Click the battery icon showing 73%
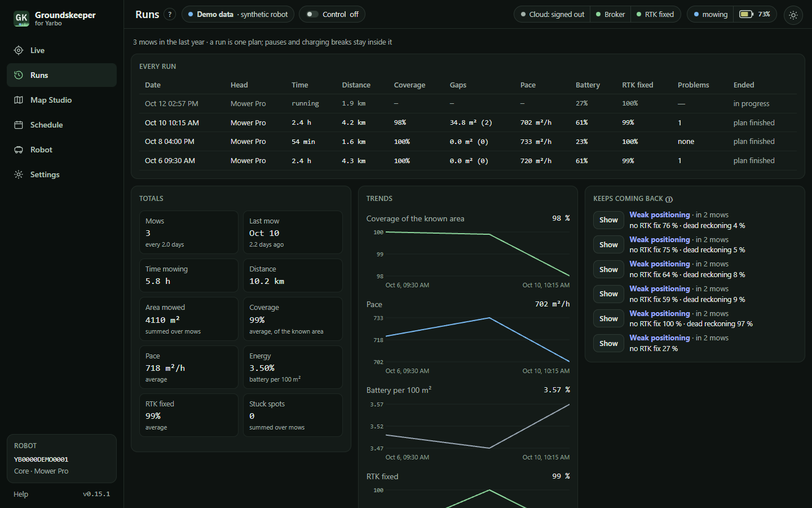 (x=746, y=14)
